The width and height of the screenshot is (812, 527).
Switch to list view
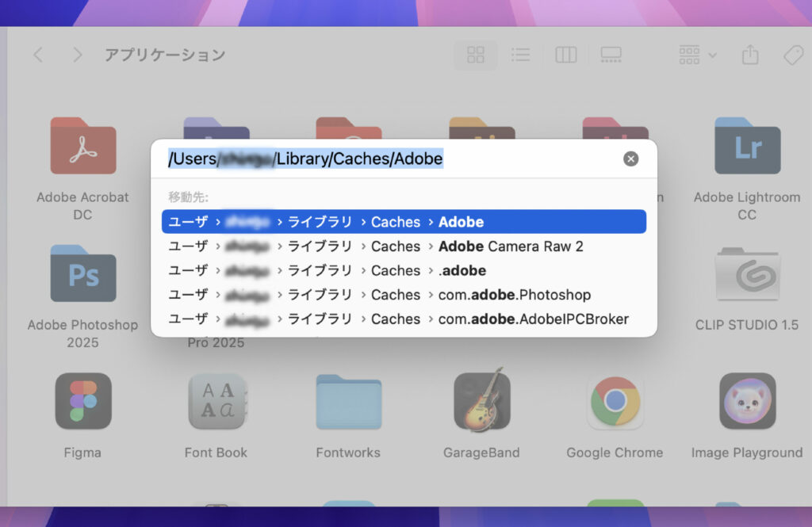pos(520,55)
